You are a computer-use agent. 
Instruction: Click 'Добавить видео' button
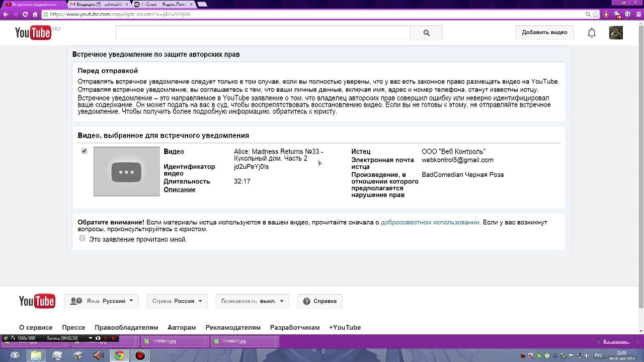click(544, 32)
